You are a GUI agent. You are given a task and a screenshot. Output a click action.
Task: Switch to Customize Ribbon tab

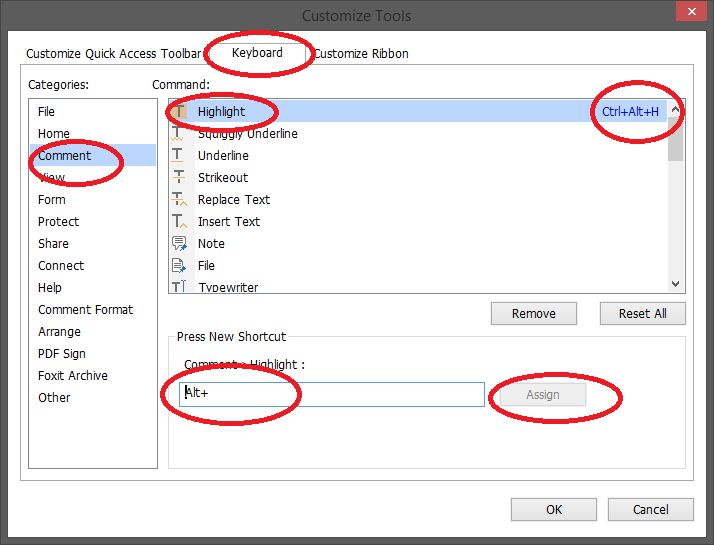[x=362, y=54]
